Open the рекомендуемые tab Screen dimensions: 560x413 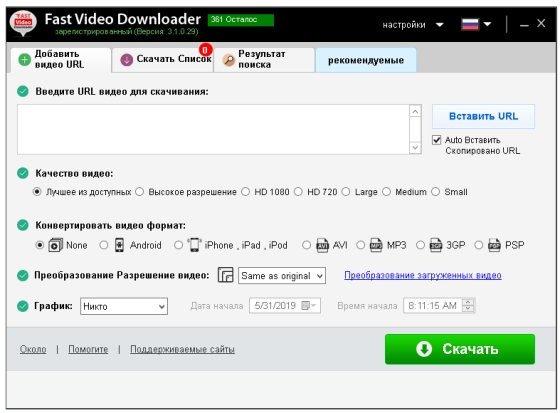[366, 60]
